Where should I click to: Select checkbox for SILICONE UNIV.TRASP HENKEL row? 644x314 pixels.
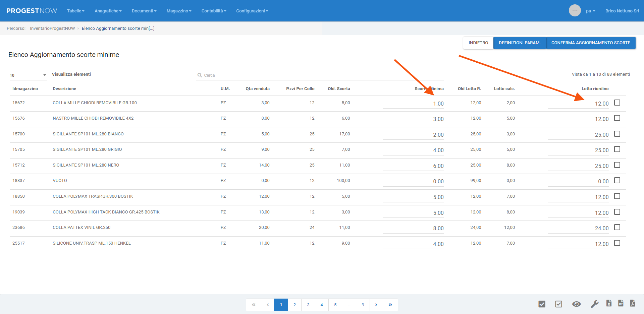[x=617, y=243]
